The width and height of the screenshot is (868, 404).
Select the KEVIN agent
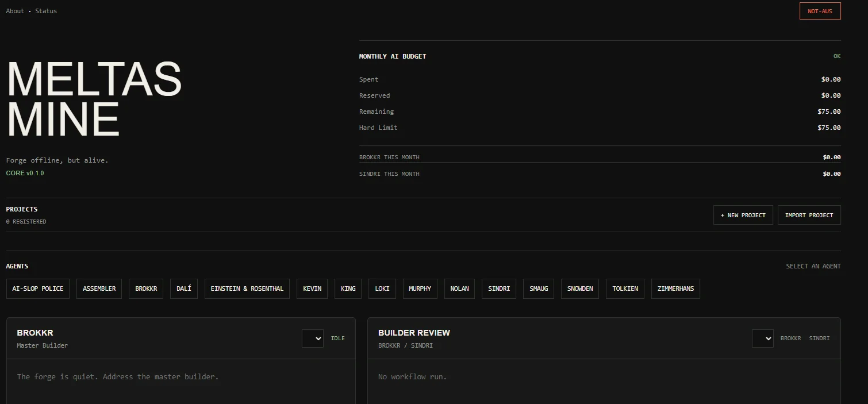pos(312,288)
